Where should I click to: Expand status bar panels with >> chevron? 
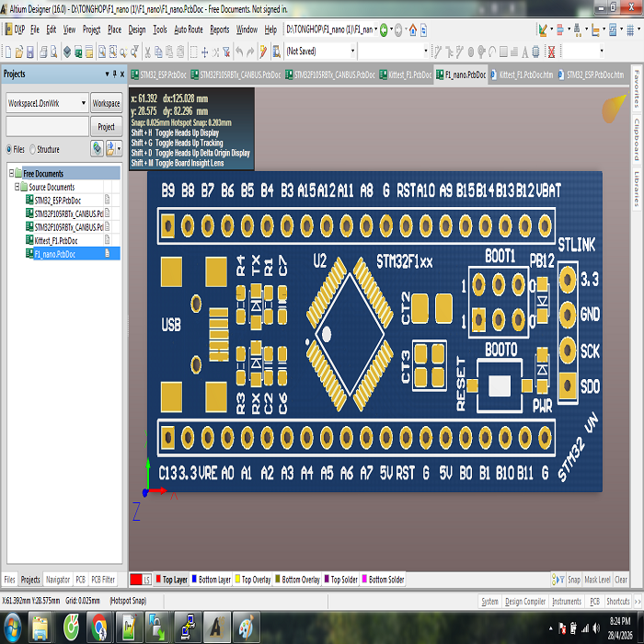(x=638, y=602)
